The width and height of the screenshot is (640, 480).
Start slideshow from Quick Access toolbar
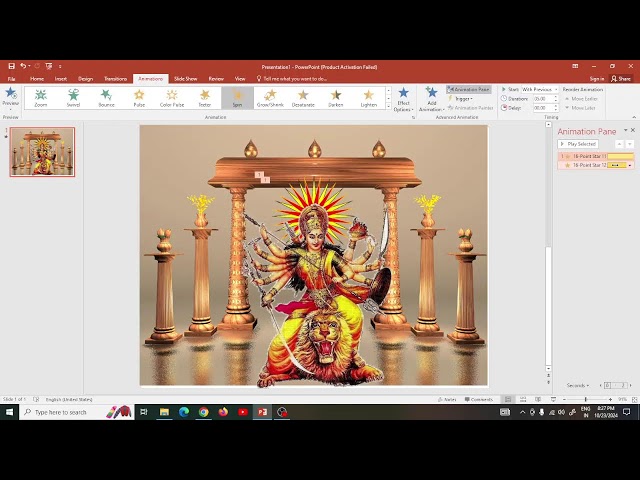[x=49, y=66]
